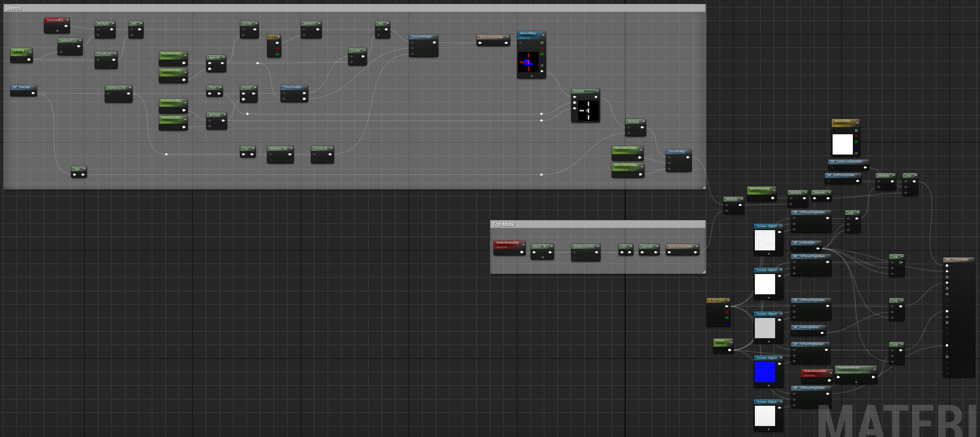Click the StencilMaskMin output pin

tap(640, 157)
